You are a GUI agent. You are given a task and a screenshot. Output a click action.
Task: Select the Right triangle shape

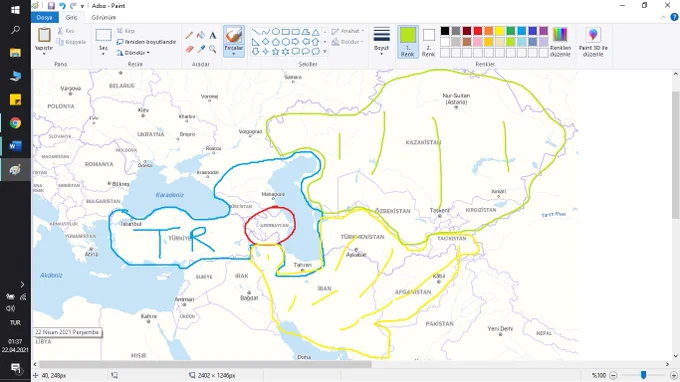[255, 42]
